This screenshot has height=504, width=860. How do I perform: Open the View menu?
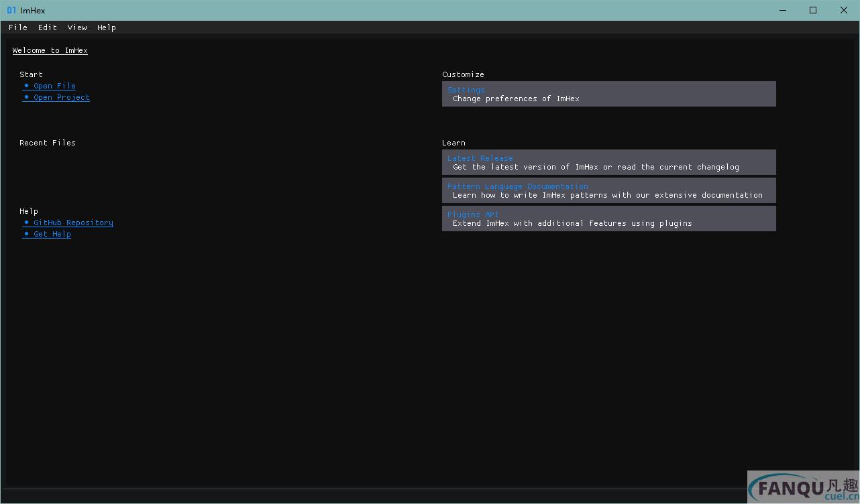coord(77,27)
